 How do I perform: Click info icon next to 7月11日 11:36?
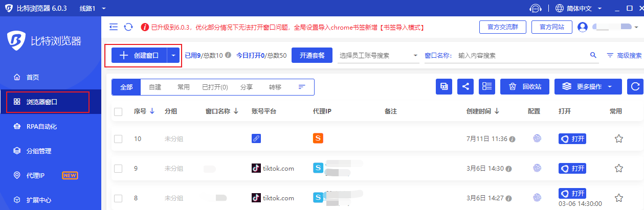[512, 139]
